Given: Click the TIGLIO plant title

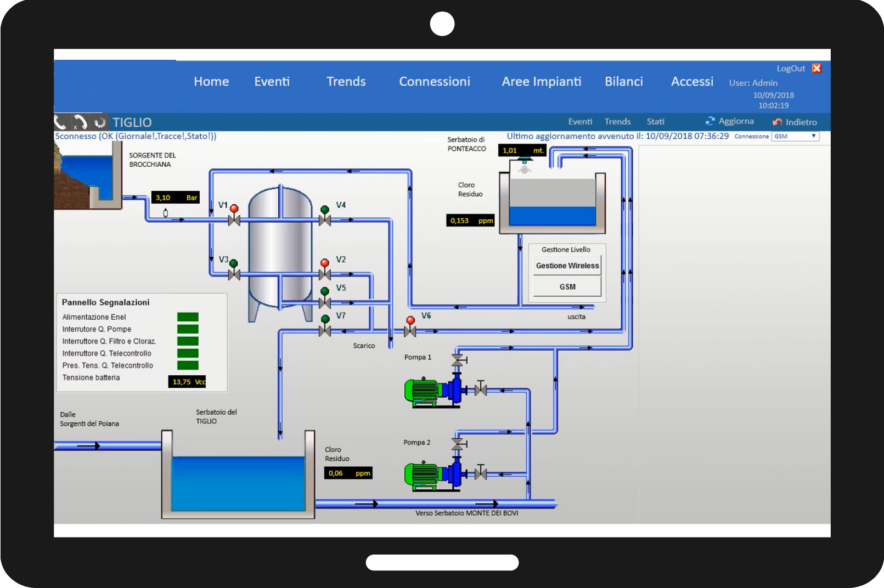Looking at the screenshot, I should (x=132, y=122).
